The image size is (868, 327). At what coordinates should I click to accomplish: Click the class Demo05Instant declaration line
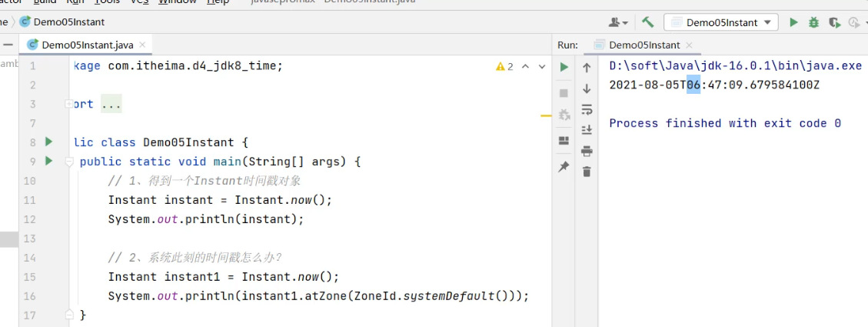tap(161, 142)
